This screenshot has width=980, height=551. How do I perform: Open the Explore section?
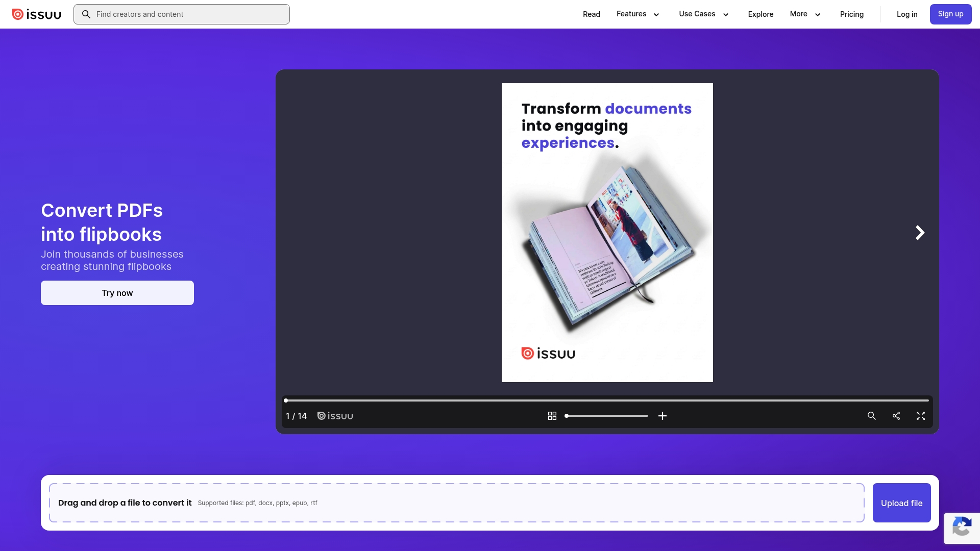[x=760, y=14]
